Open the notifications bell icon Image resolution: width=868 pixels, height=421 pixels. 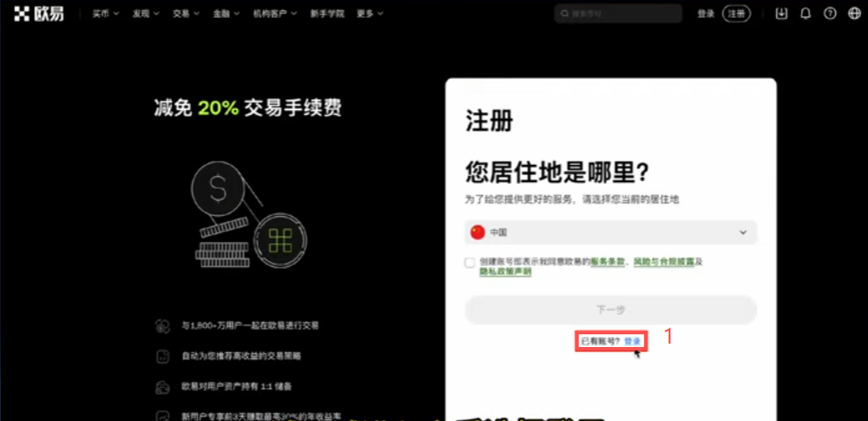tap(805, 14)
